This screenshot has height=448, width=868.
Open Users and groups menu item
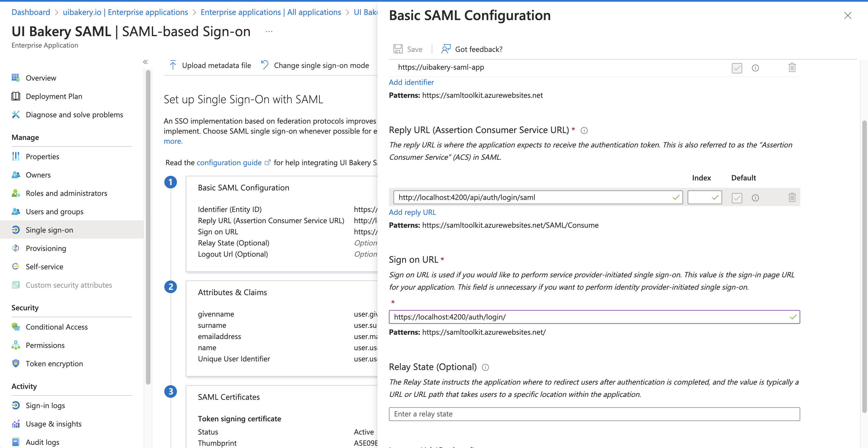pyautogui.click(x=55, y=211)
